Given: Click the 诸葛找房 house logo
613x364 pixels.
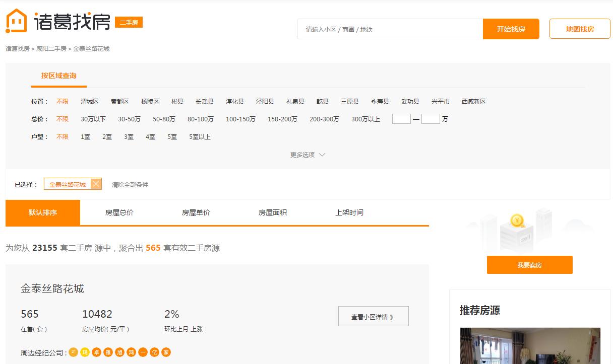Looking at the screenshot, I should (x=17, y=21).
